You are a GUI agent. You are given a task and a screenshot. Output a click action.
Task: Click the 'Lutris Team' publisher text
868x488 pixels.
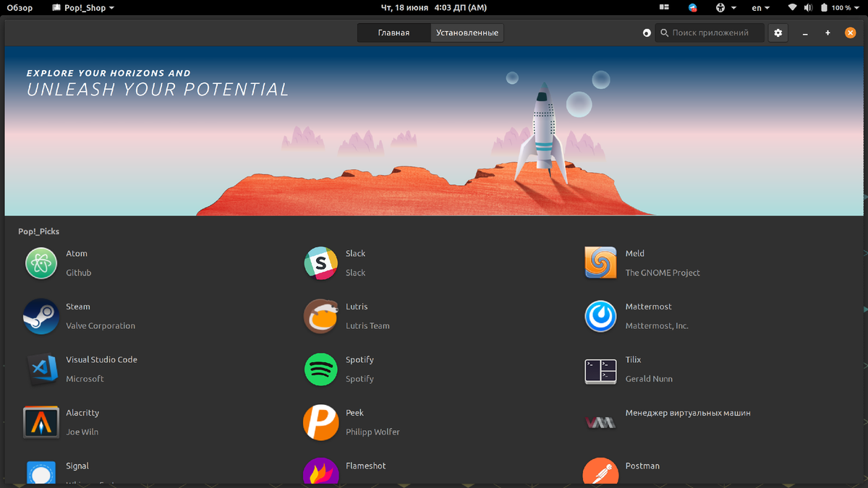pos(367,326)
